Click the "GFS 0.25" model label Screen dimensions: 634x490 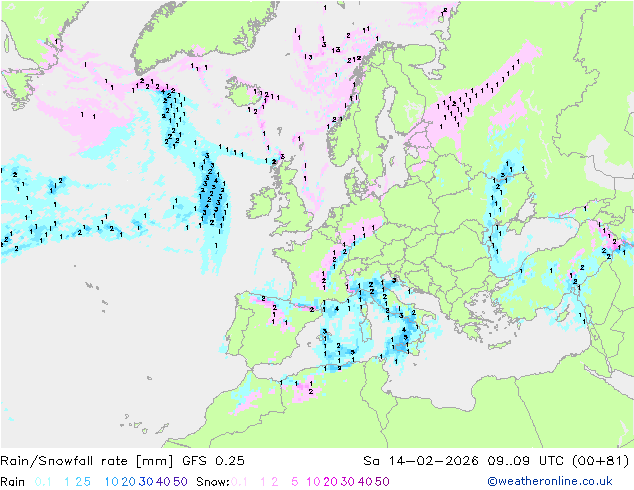213,461
